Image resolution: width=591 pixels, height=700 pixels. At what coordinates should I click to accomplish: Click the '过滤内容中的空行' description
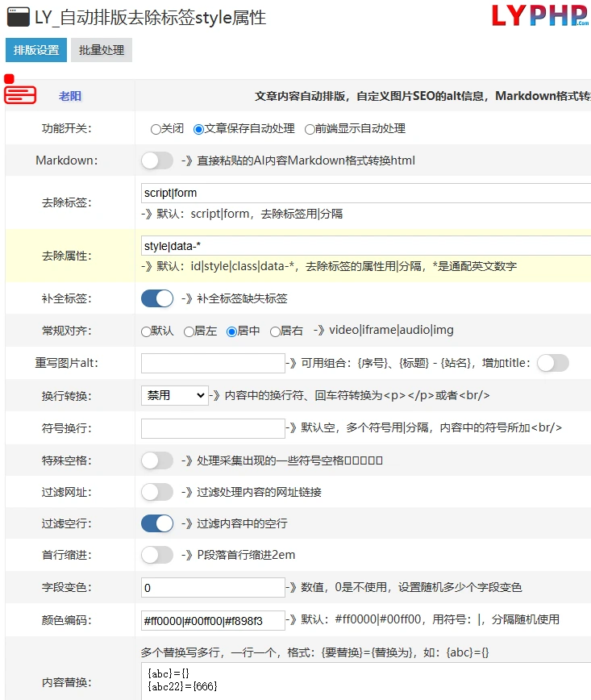coord(242,523)
